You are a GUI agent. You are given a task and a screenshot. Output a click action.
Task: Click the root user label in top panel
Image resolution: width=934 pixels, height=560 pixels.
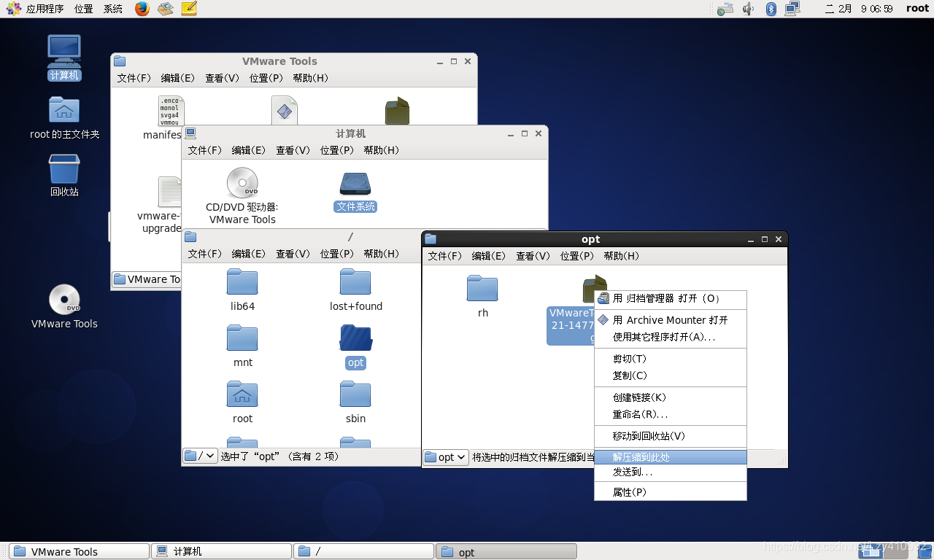tap(917, 9)
